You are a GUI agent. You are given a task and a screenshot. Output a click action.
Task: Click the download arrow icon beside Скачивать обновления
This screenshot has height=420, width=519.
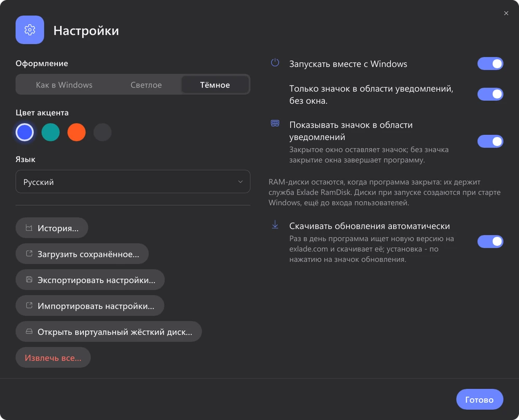pyautogui.click(x=275, y=225)
